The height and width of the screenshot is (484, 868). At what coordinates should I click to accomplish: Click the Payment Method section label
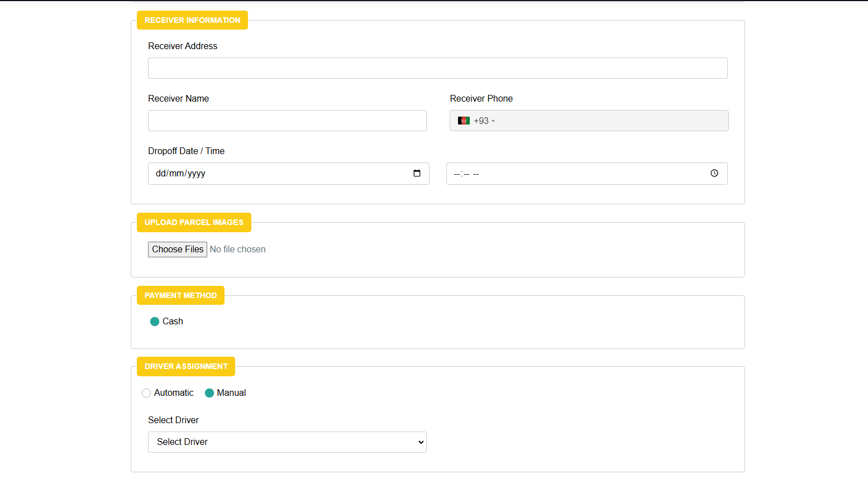coord(180,295)
